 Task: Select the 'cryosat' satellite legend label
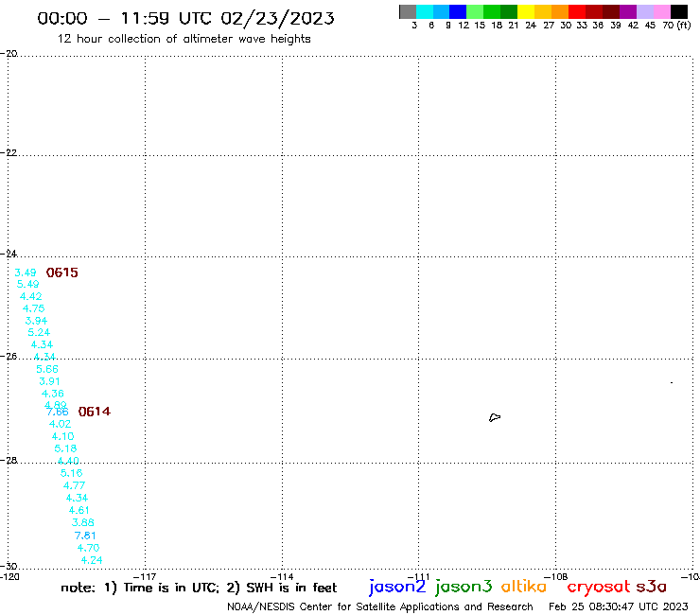(598, 588)
